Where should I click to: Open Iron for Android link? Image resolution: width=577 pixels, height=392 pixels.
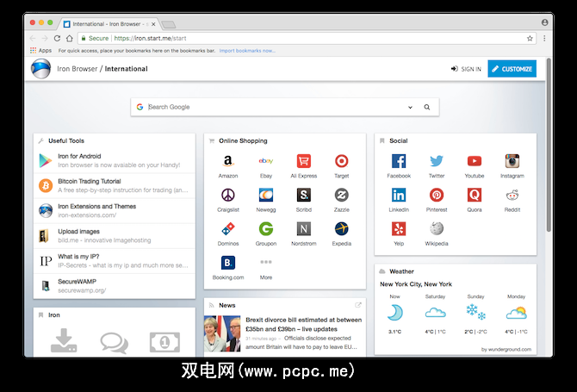tap(115, 160)
